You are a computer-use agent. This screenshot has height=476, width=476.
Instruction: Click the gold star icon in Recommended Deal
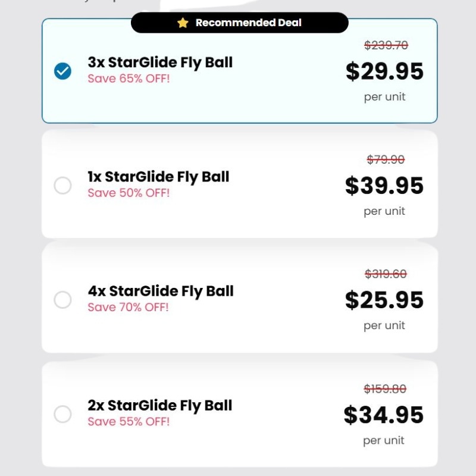pyautogui.click(x=183, y=23)
